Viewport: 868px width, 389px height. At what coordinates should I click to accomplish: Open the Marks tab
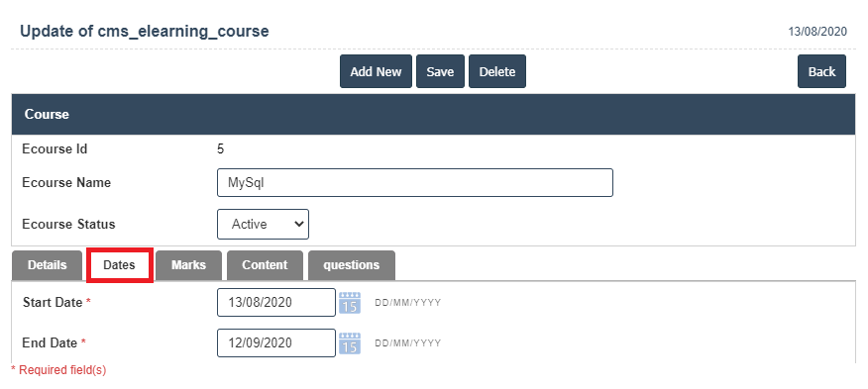coord(189,265)
